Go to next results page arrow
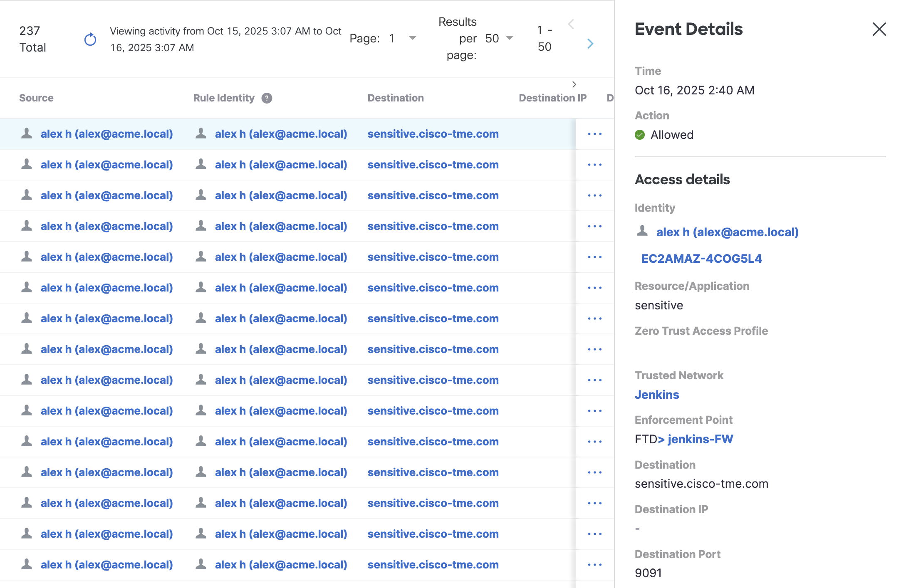Viewport: 906px width, 588px height. pyautogui.click(x=590, y=44)
